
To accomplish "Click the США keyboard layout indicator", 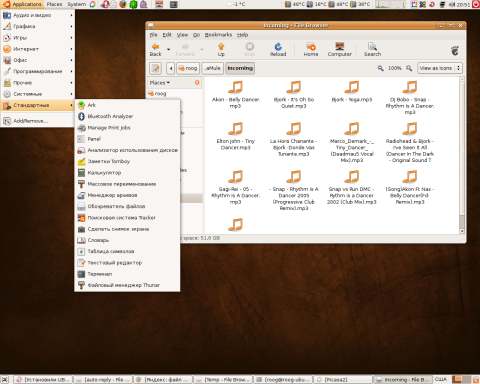I will (x=440, y=379).
